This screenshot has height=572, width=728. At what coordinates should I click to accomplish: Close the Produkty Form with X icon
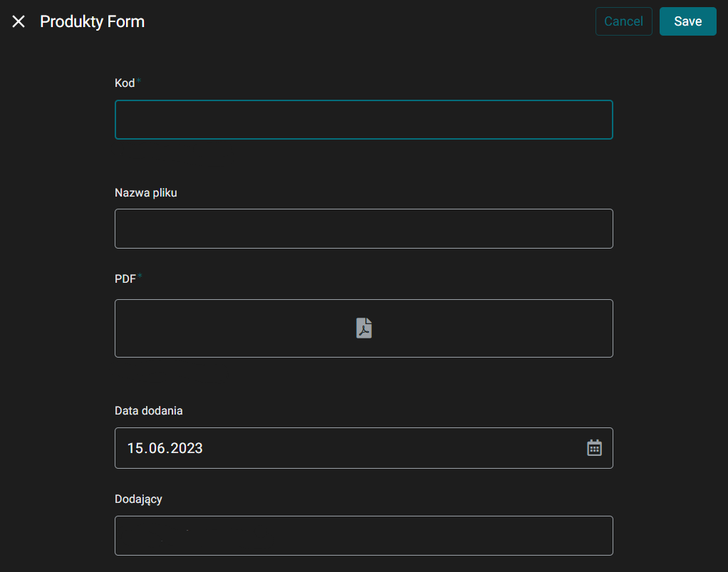tap(19, 21)
